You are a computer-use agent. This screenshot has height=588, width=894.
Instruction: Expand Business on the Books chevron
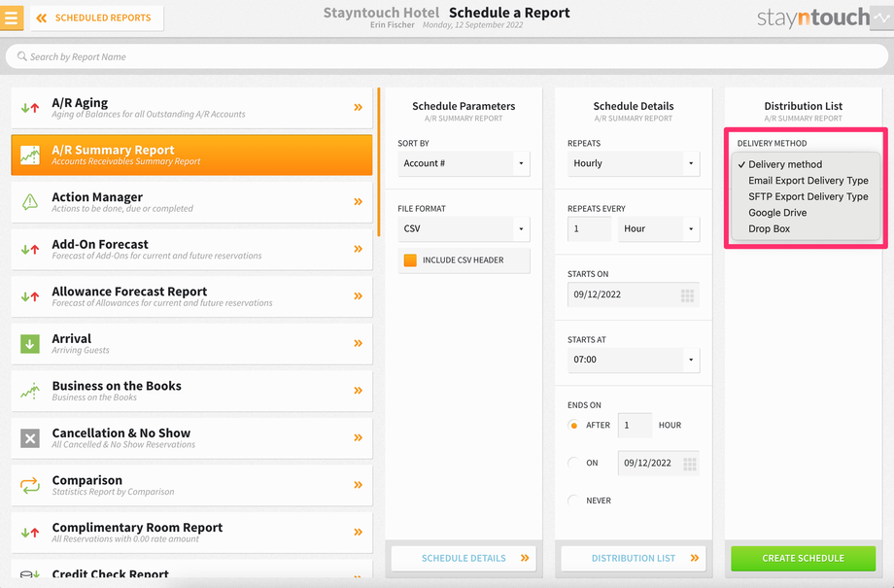(358, 391)
